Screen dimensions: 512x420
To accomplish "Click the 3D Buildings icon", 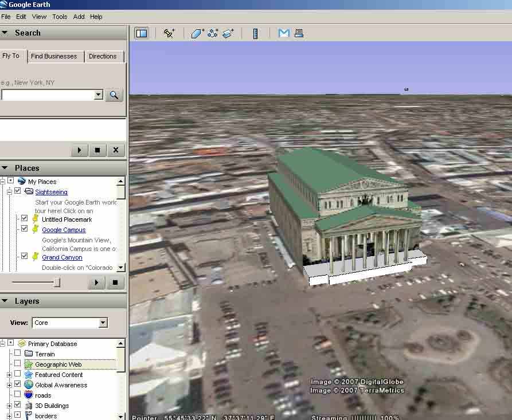I will coord(29,405).
